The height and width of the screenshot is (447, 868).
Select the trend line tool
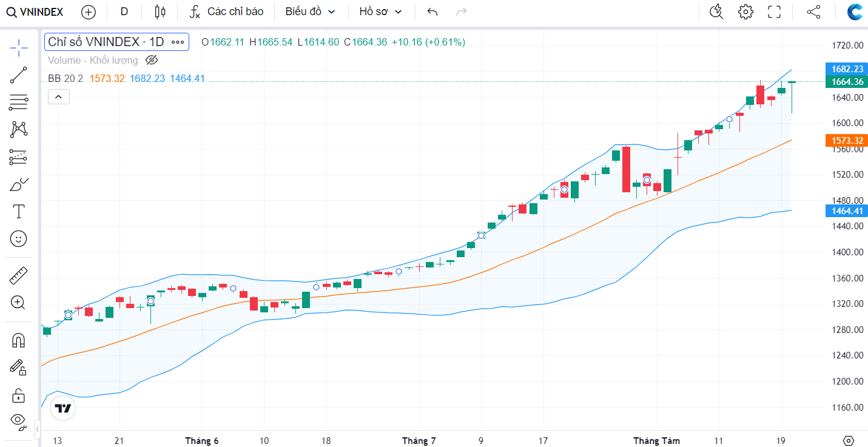pos(19,75)
